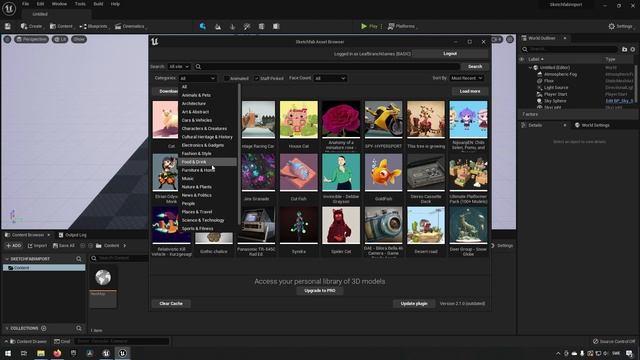Select Science & Technology category
This screenshot has height=360, width=640.
point(207,220)
